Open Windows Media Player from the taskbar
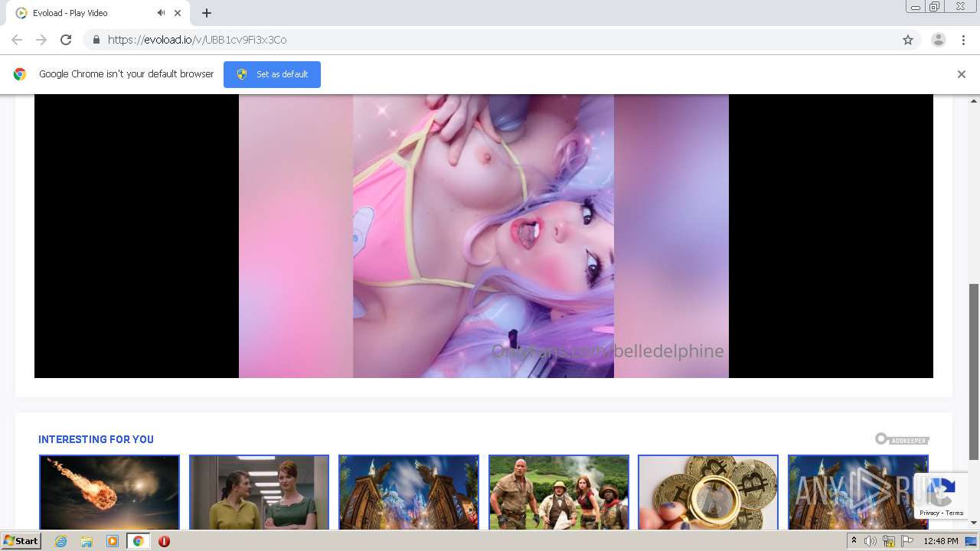The width and height of the screenshot is (980, 551). 113,541
